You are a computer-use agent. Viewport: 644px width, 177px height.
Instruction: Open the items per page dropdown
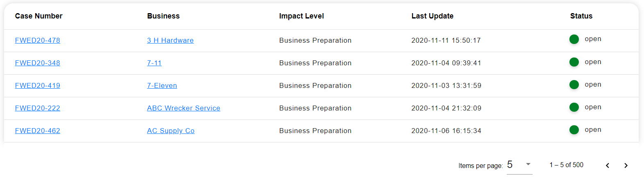coord(519,165)
